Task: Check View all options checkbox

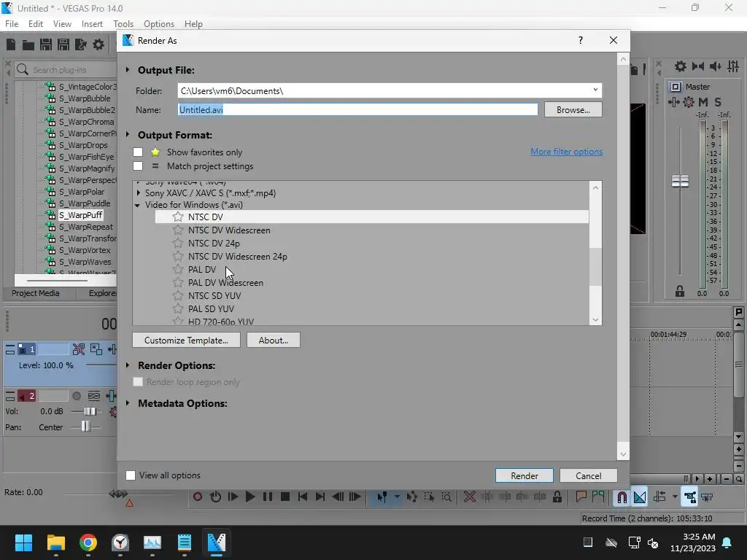Action: pyautogui.click(x=131, y=475)
